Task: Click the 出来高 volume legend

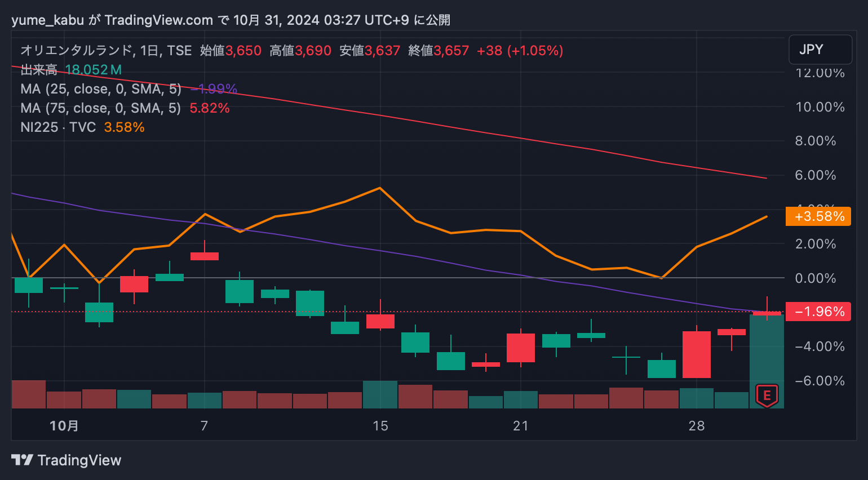Action: (x=38, y=70)
